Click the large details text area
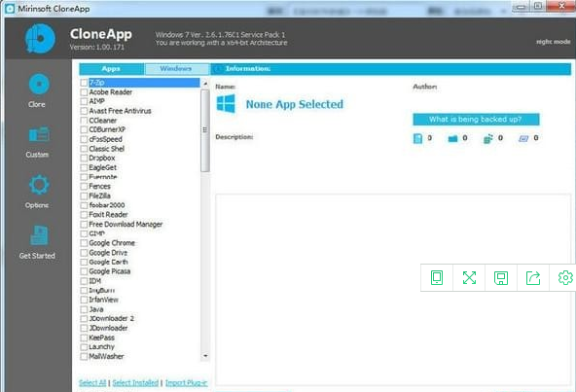 tap(393, 290)
